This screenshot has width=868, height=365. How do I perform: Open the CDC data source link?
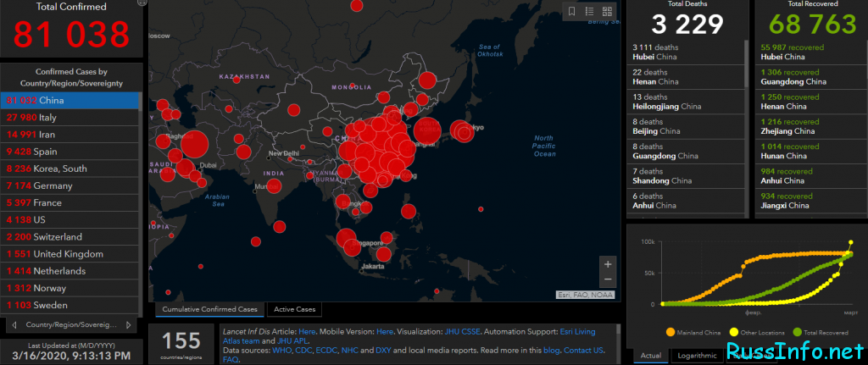pos(302,351)
